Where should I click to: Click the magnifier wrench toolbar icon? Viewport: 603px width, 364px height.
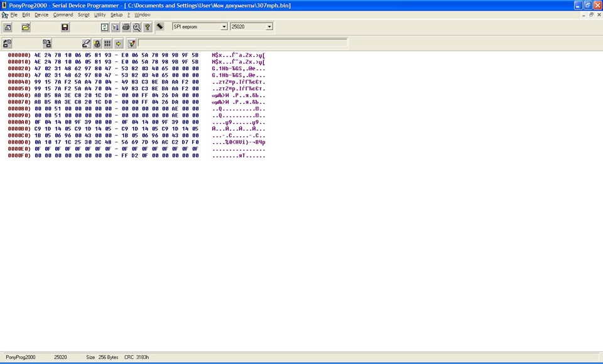tap(137, 27)
